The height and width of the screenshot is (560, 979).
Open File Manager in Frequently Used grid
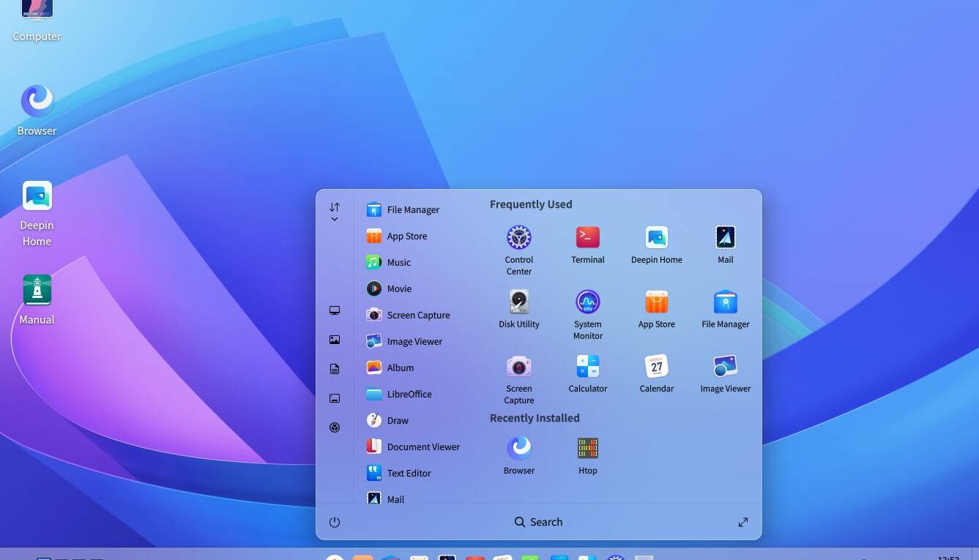coord(726,308)
